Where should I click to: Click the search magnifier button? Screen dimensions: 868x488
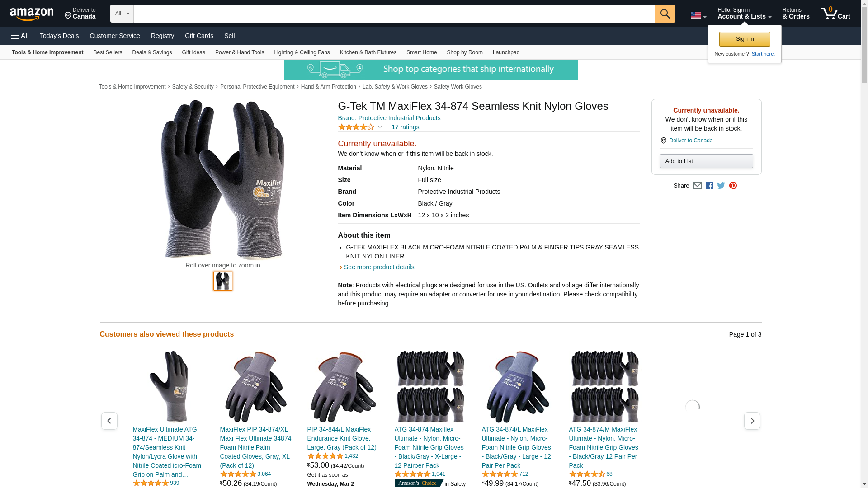point(665,14)
